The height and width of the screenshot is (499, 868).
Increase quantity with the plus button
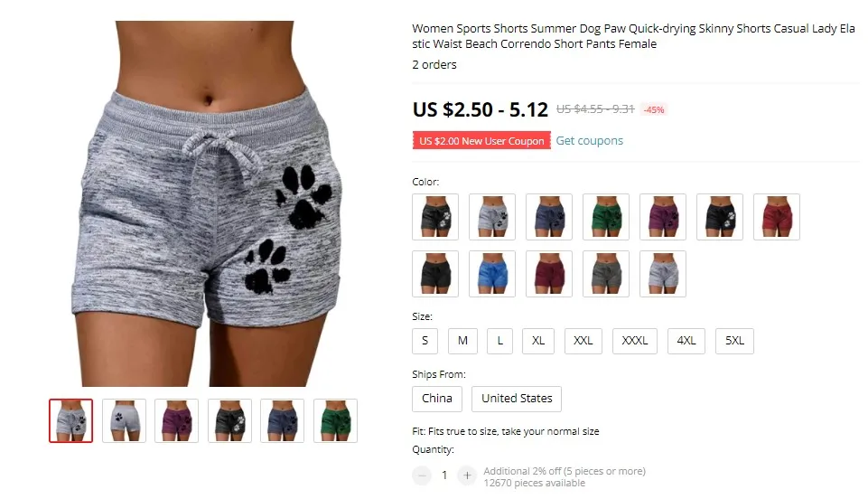click(x=467, y=475)
